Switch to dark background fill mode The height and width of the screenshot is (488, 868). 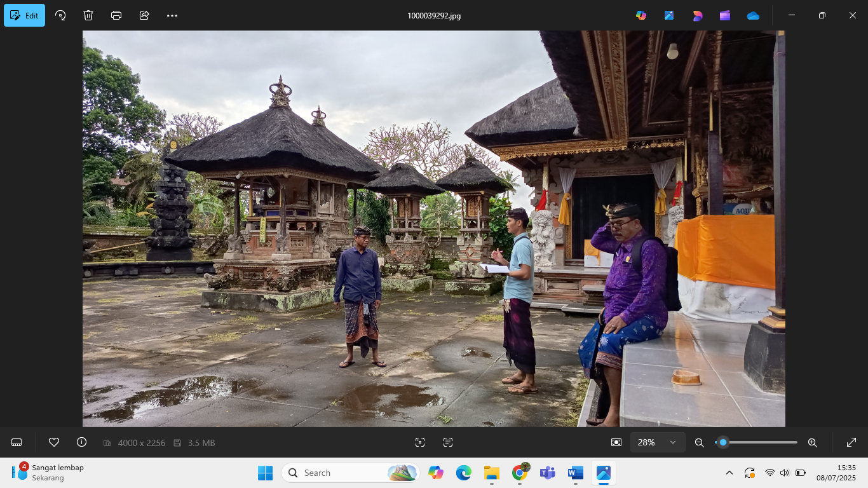615,442
